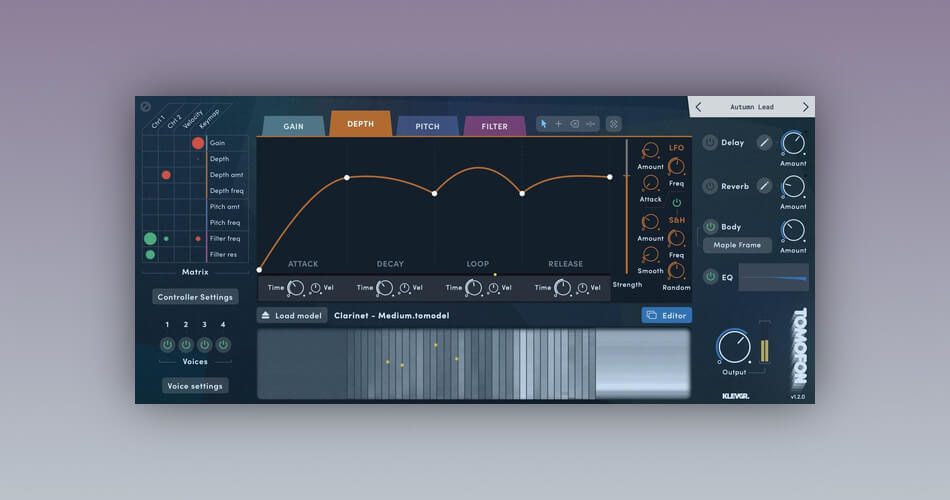Open the FILTER tab

pyautogui.click(x=494, y=126)
